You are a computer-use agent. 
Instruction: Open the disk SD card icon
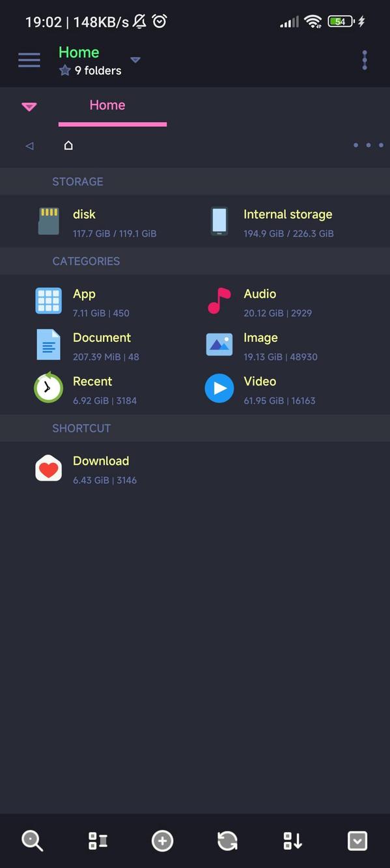[x=49, y=221]
